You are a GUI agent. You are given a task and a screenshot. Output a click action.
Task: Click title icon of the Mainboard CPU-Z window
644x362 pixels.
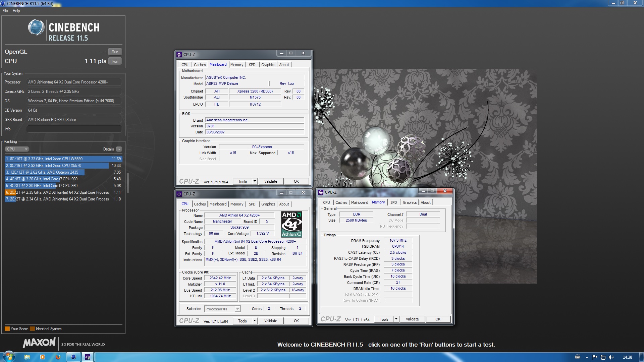[x=179, y=54]
